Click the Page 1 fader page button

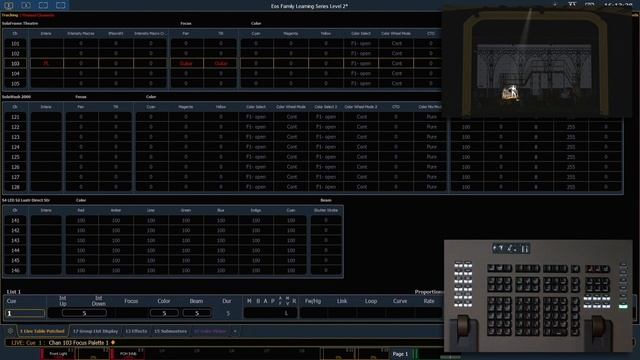pos(400,354)
